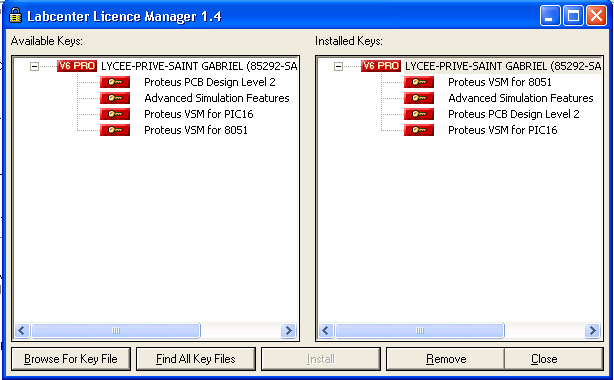This screenshot has height=380, width=614.
Task: Click the Close button at bottom
Action: [554, 359]
